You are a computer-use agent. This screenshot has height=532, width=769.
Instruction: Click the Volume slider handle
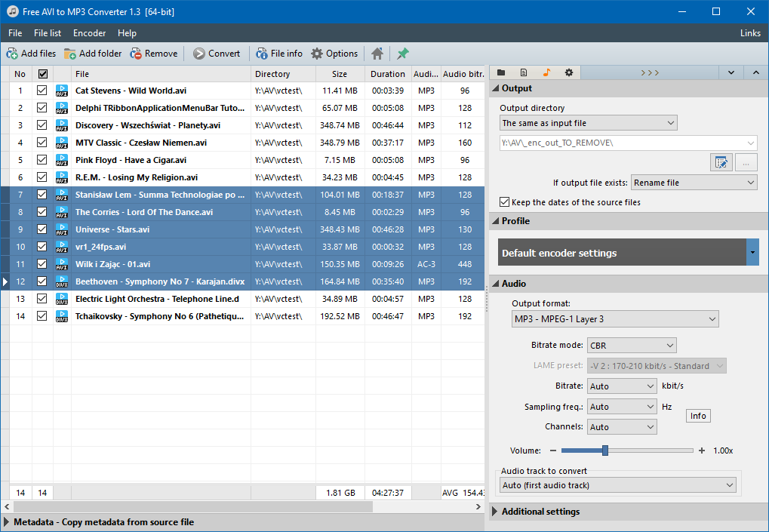point(605,451)
